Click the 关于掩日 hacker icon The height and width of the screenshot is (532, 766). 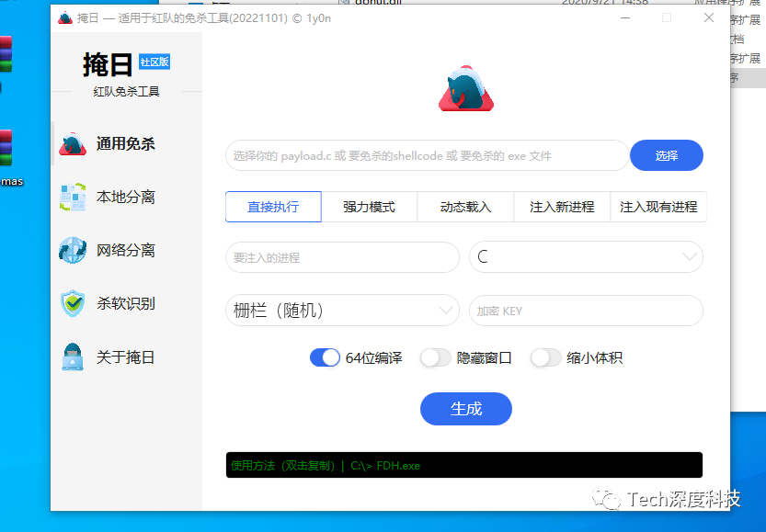(x=73, y=357)
